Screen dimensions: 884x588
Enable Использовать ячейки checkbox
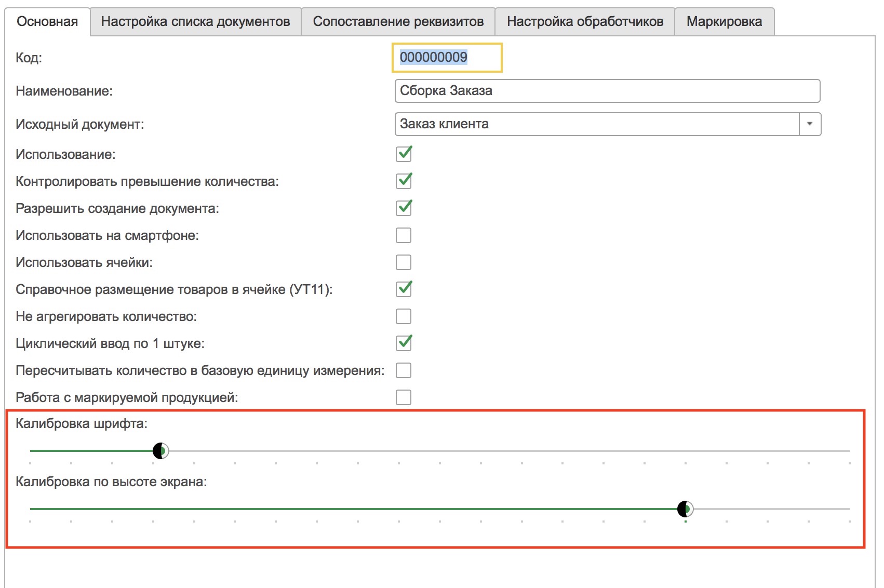click(404, 262)
